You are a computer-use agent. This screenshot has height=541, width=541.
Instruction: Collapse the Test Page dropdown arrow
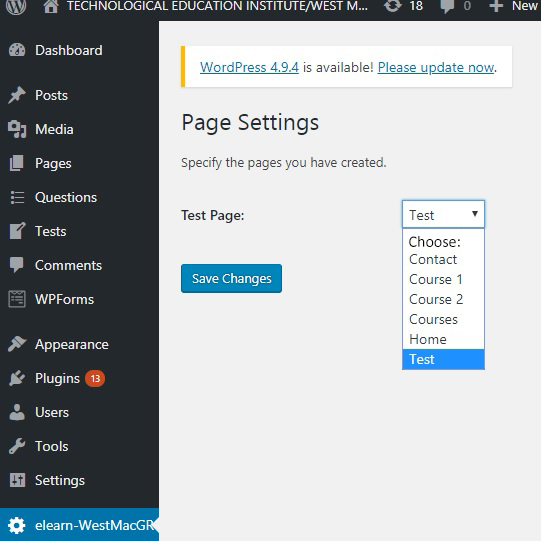pos(475,214)
